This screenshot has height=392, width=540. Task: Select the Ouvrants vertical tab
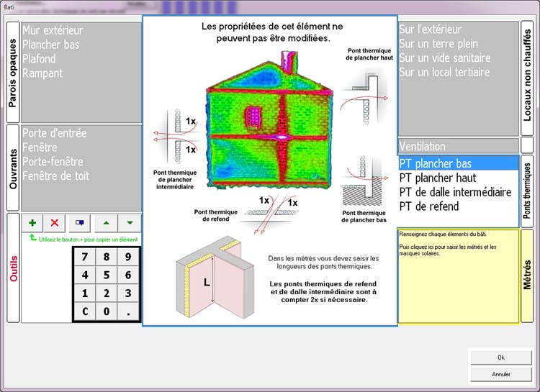[x=13, y=168]
